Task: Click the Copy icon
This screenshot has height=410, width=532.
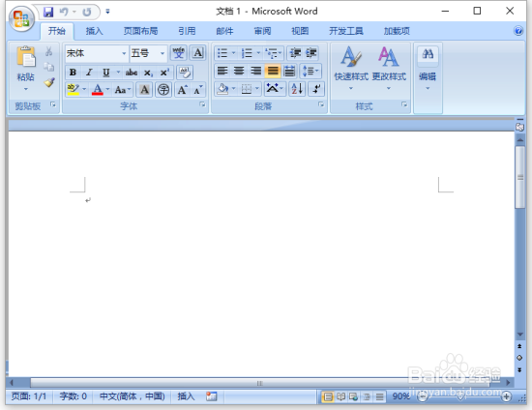Action: [x=49, y=67]
